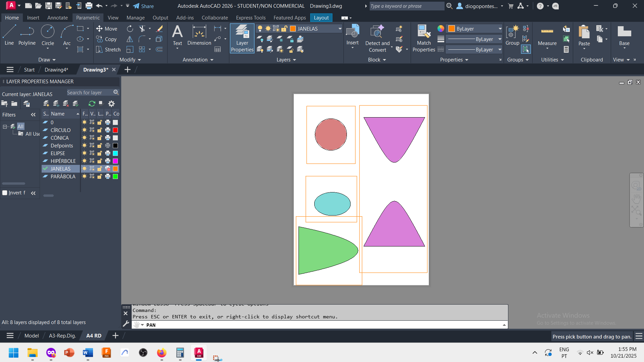Toggle the Invert filter checkbox
Image resolution: width=644 pixels, height=362 pixels.
(5, 193)
